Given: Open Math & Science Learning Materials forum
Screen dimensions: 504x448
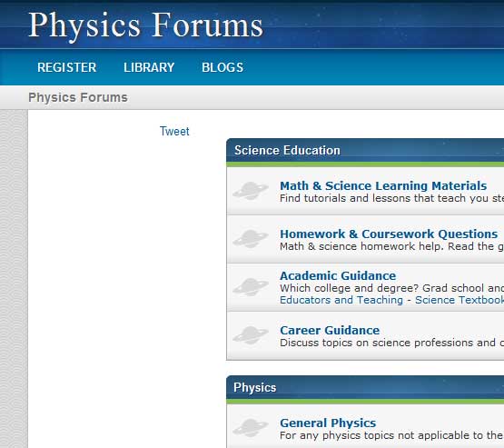Looking at the screenshot, I should click(x=383, y=185).
